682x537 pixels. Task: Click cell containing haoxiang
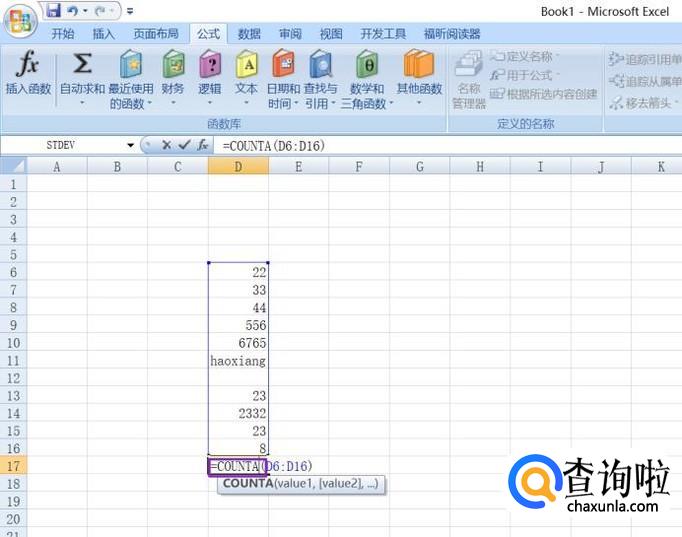click(238, 360)
